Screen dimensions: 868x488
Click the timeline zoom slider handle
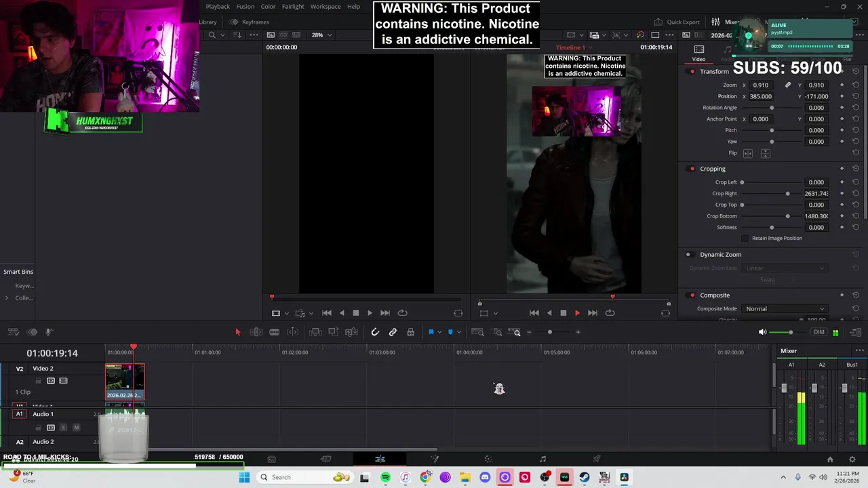pos(549,332)
